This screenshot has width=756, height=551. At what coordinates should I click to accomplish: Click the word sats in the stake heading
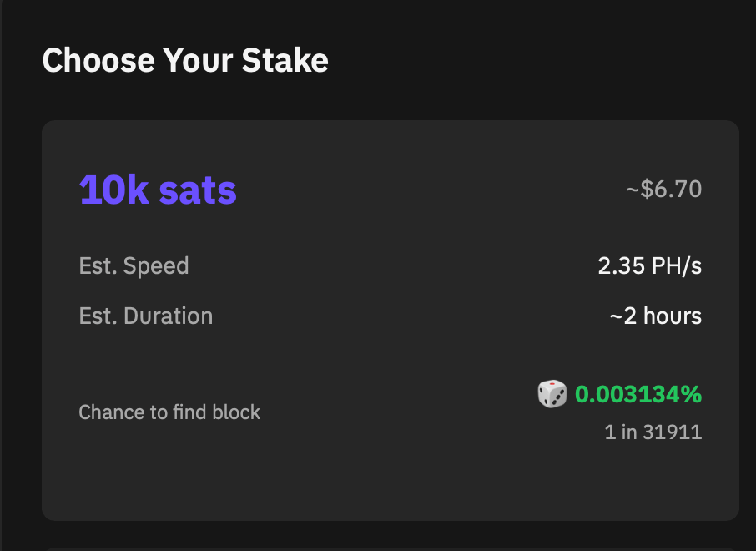click(198, 190)
